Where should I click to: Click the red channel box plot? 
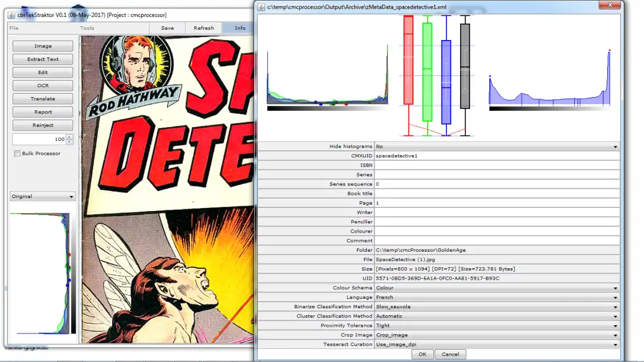(408, 76)
